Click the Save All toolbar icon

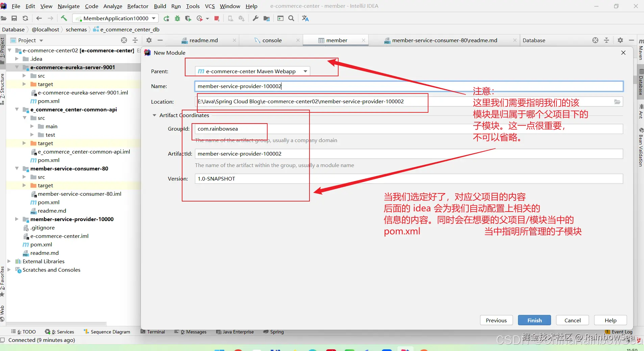click(14, 18)
